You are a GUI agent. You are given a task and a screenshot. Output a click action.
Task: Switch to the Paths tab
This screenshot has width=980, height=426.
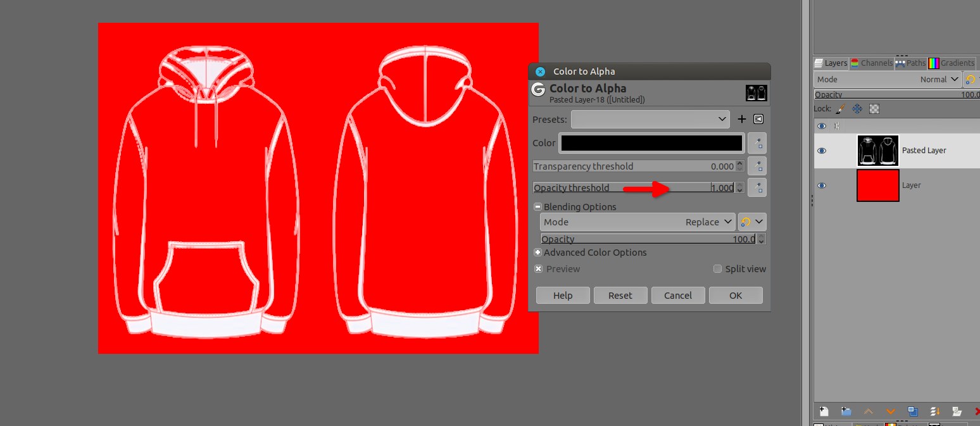pos(910,63)
